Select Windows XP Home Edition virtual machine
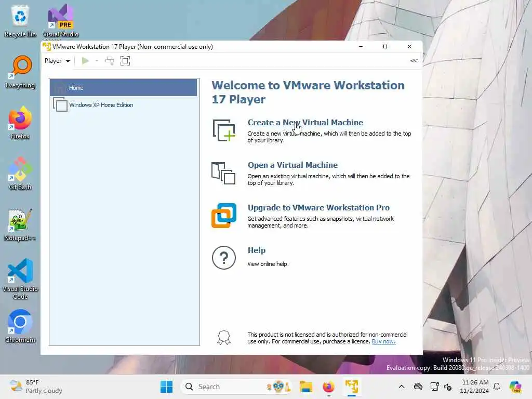Image resolution: width=532 pixels, height=399 pixels. 123,105
